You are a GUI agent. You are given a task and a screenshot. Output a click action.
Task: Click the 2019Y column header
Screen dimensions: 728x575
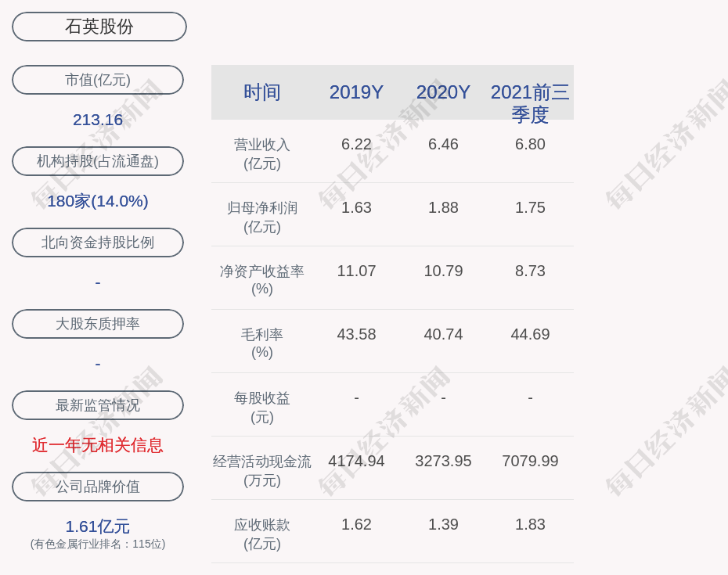click(357, 92)
